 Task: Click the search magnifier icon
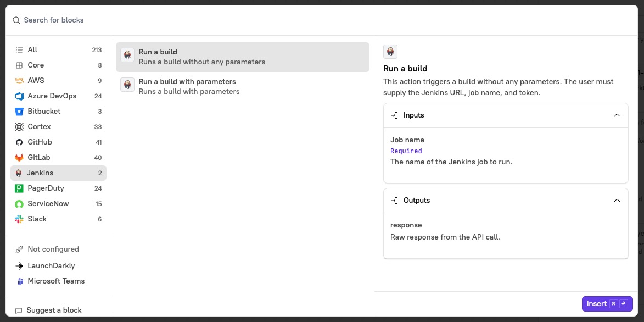tap(15, 20)
